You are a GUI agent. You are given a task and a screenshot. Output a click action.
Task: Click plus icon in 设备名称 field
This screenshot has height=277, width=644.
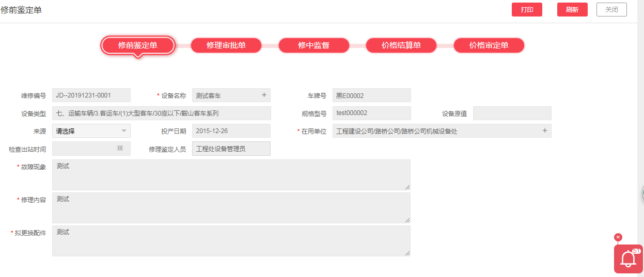[264, 95]
